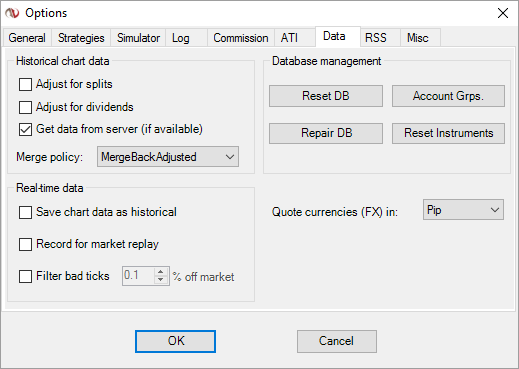Enable Record for market replay

[x=25, y=244]
